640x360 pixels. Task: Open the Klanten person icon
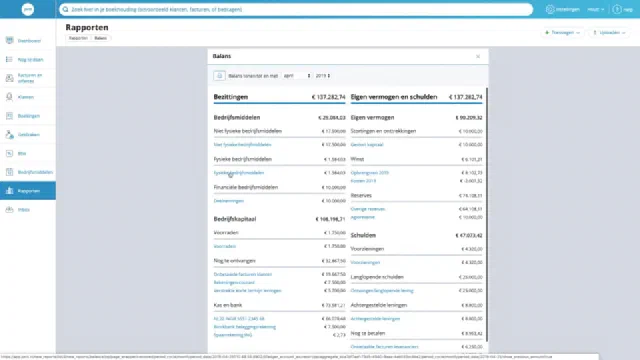coord(9,97)
